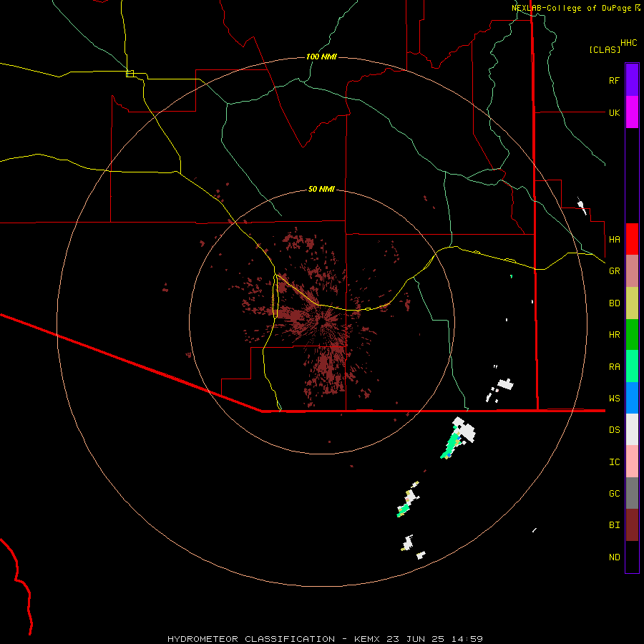Click the HA red legend swatch
Image resolution: width=644 pixels, height=644 pixels.
point(632,239)
